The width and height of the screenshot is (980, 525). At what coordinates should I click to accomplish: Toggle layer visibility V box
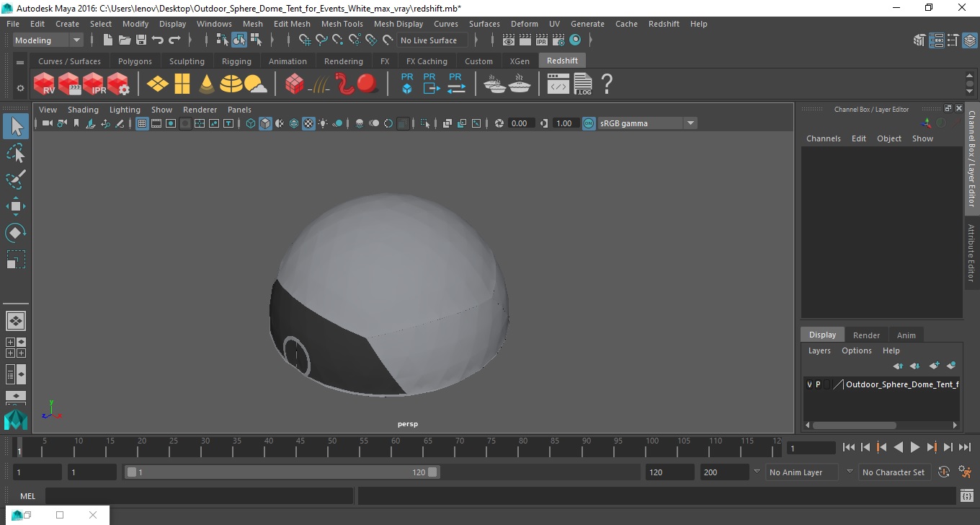point(809,385)
